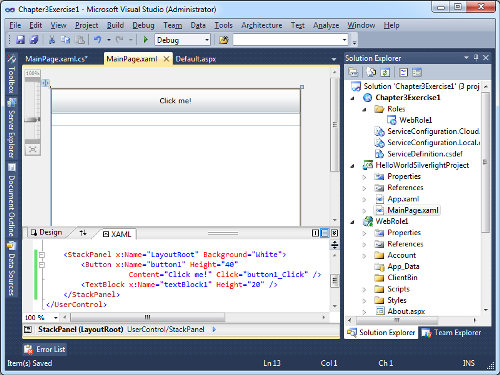Screen dimensions: 500x375
Task: Open the 100 % zoom dropdown in the XAML pane
Action: coord(56,318)
